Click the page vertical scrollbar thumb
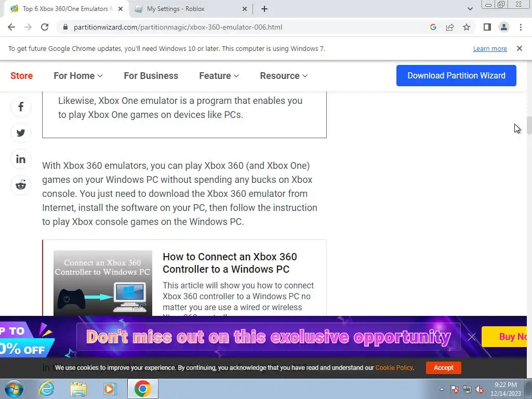The image size is (532, 399). pos(529,125)
